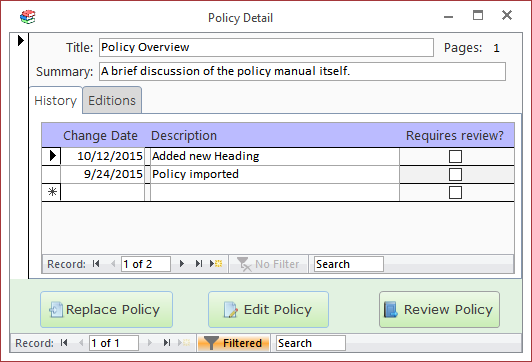Viewport: 532px width, 362px height.
Task: Click new record button in bottom form navigator
Action: pos(184,343)
